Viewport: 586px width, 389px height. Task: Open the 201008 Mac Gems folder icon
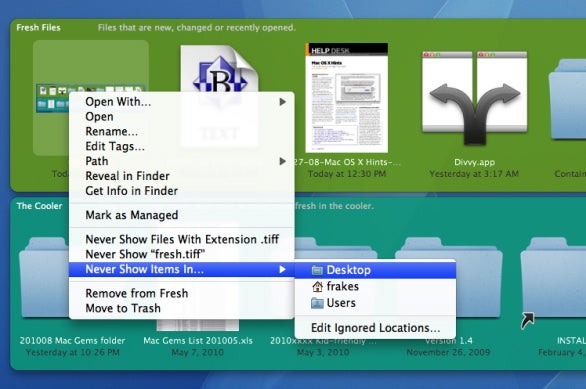pos(44,277)
